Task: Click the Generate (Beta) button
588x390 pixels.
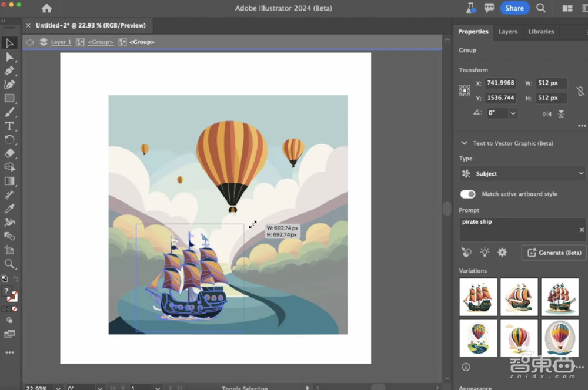Action: point(553,252)
